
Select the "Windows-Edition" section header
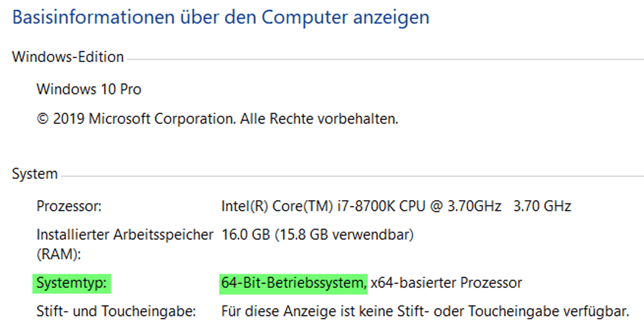pos(68,57)
